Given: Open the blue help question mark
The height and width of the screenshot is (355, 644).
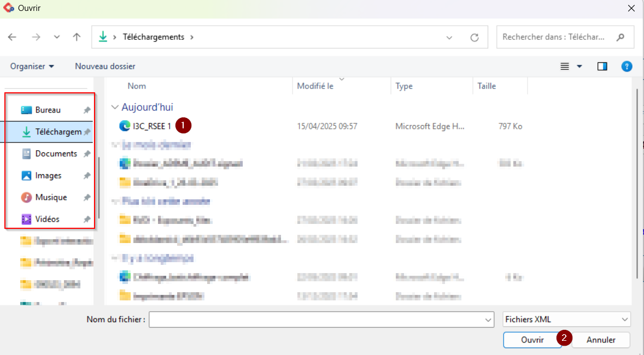Looking at the screenshot, I should [627, 66].
